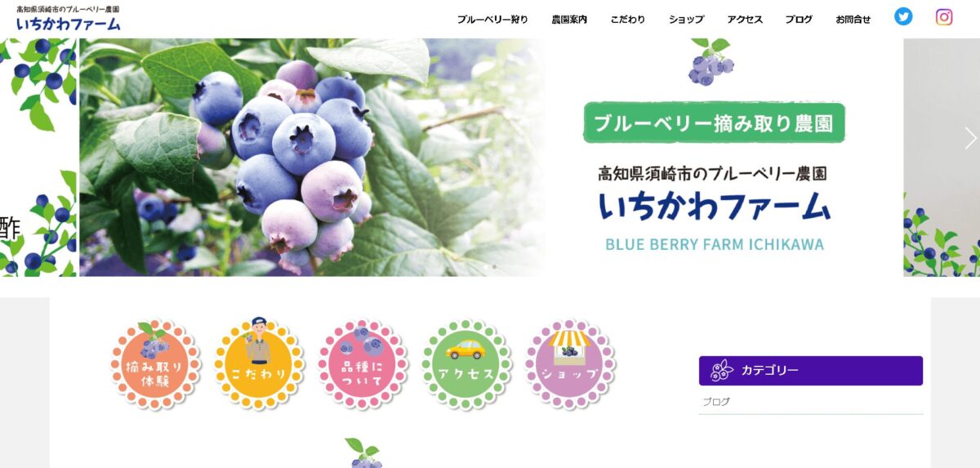Select ショップ in top navigation
Image resolution: width=980 pixels, height=468 pixels.
click(686, 19)
